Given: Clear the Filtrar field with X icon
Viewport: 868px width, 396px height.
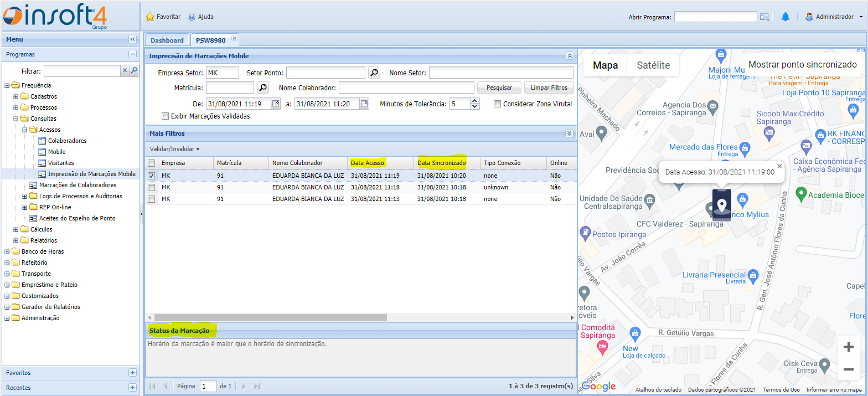Looking at the screenshot, I should [x=125, y=70].
